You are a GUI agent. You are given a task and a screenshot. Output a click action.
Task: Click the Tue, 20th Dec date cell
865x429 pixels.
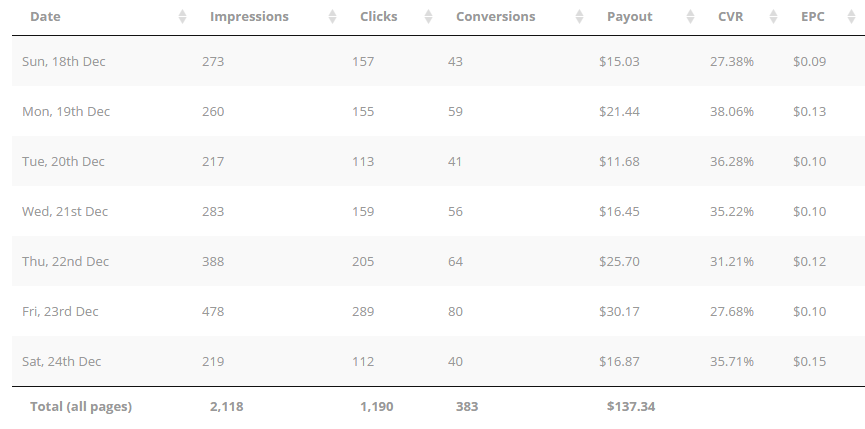pyautogui.click(x=63, y=162)
